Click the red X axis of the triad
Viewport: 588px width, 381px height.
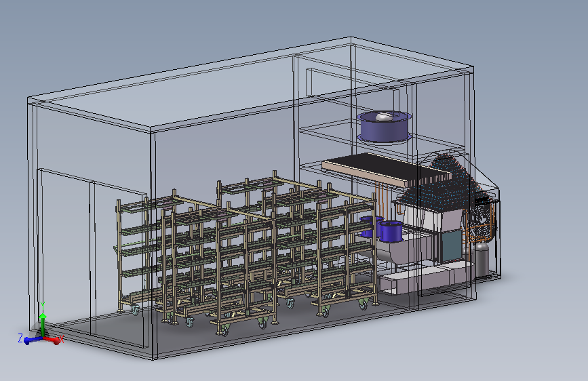[x=52, y=340]
